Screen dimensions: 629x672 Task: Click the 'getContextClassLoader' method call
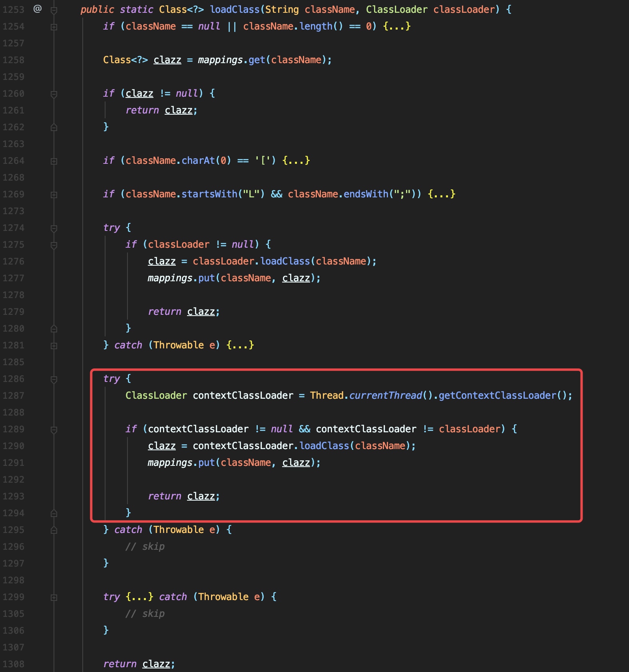pyautogui.click(x=498, y=396)
